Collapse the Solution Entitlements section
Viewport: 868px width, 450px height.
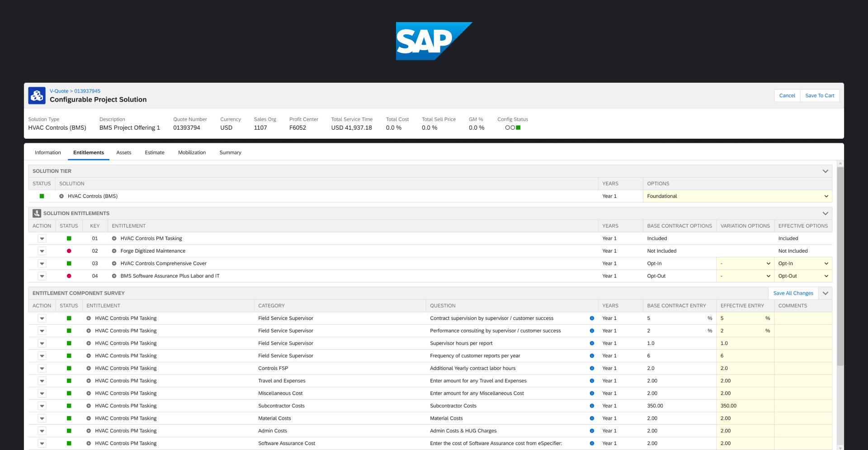(825, 213)
